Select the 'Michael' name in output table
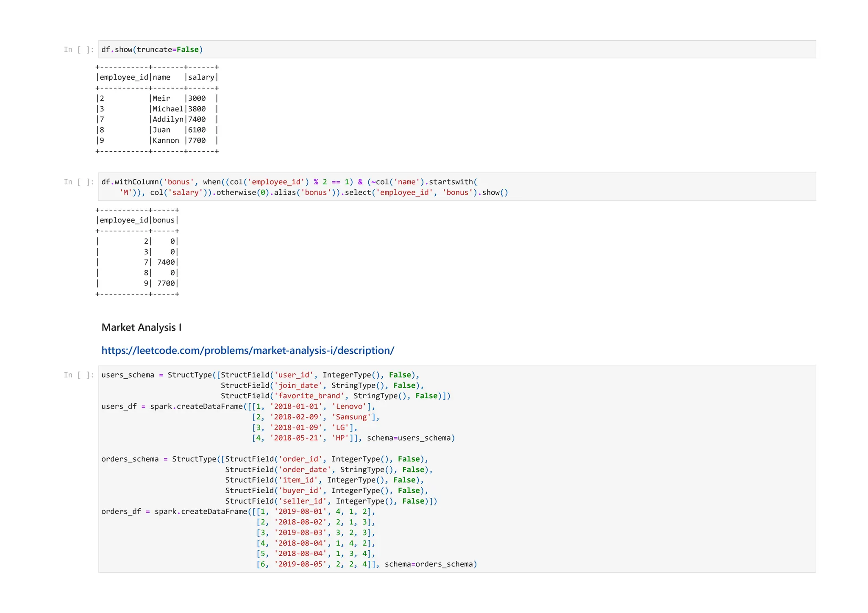The image size is (868, 613). click(168, 109)
